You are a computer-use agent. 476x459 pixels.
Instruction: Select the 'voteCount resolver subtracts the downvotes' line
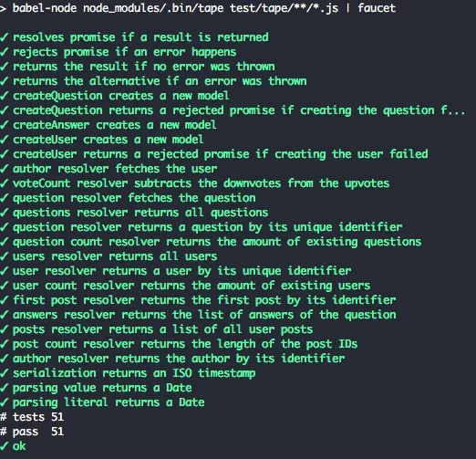click(201, 183)
